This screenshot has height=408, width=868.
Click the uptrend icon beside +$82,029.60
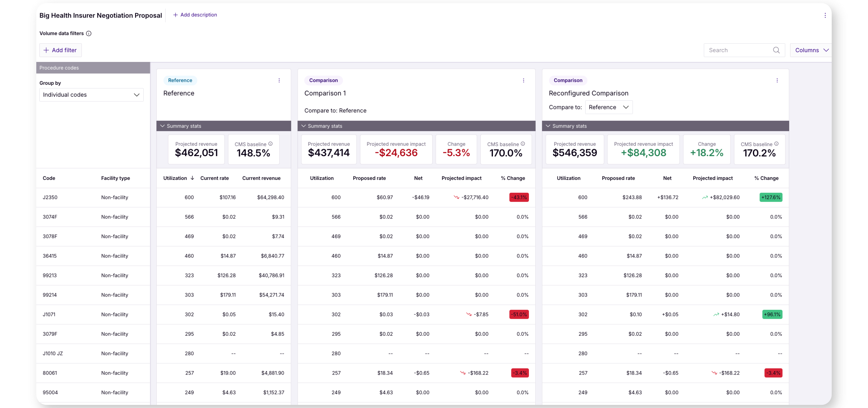click(x=705, y=197)
